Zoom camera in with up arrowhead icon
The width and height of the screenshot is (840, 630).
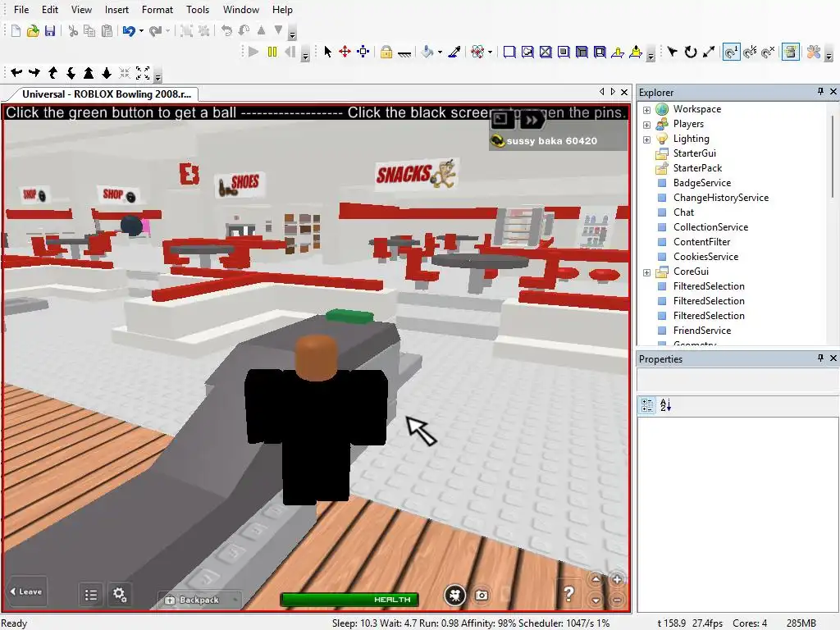coord(89,73)
